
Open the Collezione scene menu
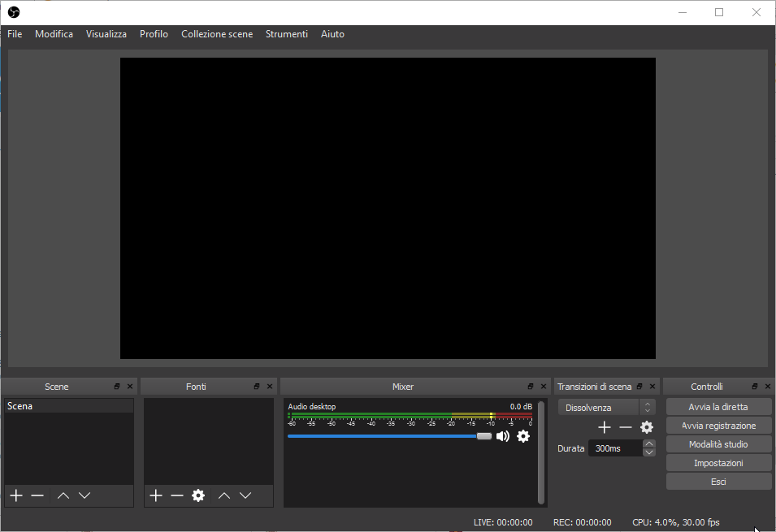[217, 34]
